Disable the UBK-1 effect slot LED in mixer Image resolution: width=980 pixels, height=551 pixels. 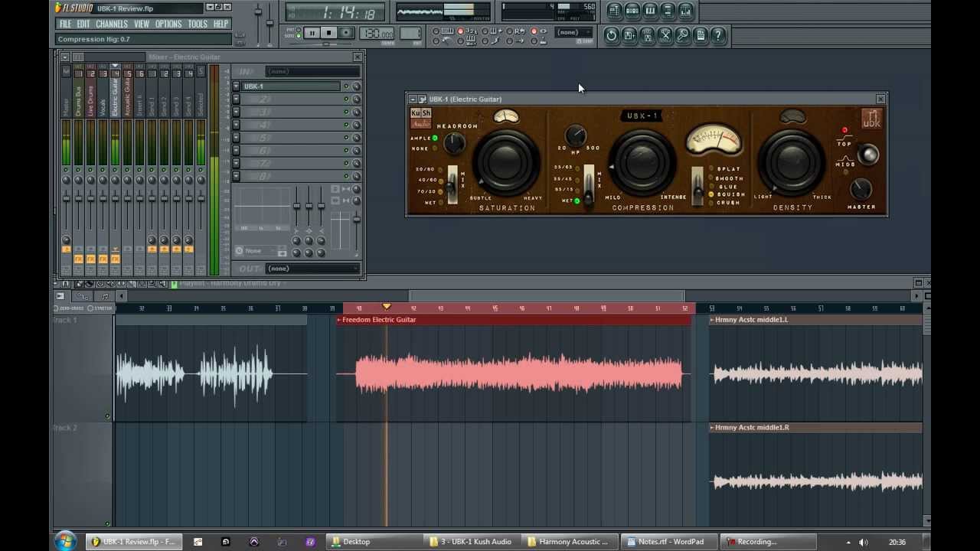coord(346,86)
